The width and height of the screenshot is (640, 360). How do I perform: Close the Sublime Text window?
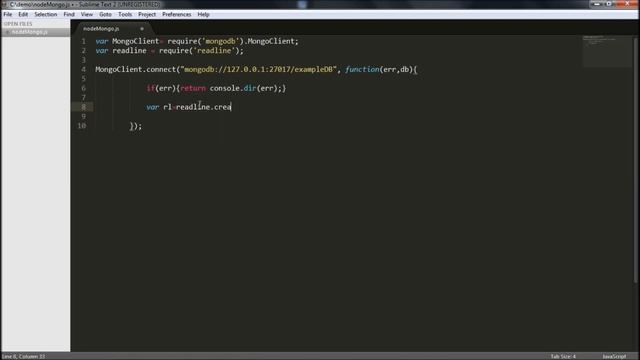(627, 4)
